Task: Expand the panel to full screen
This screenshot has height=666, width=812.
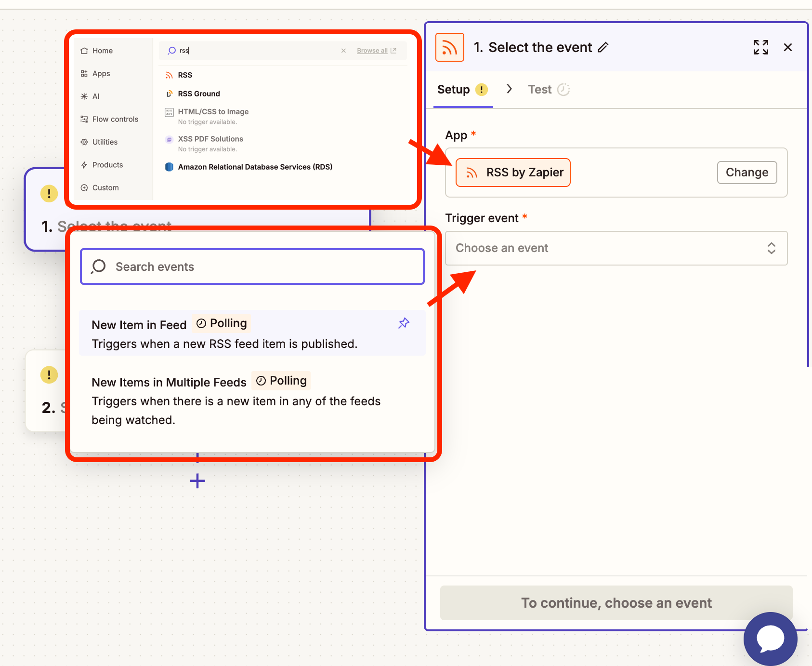Action: pyautogui.click(x=760, y=47)
